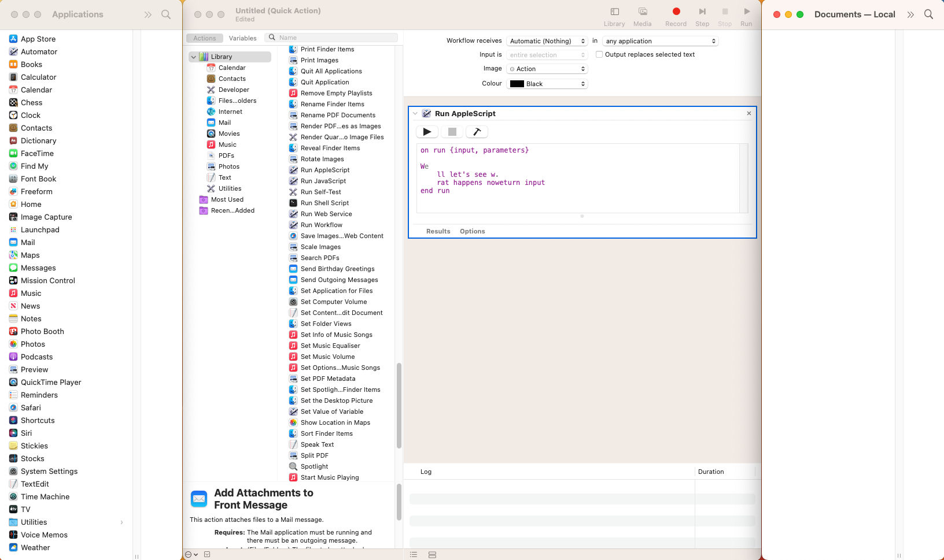This screenshot has height=560, width=944.
Task: Select the Show Location in Maps action
Action: [x=335, y=422]
